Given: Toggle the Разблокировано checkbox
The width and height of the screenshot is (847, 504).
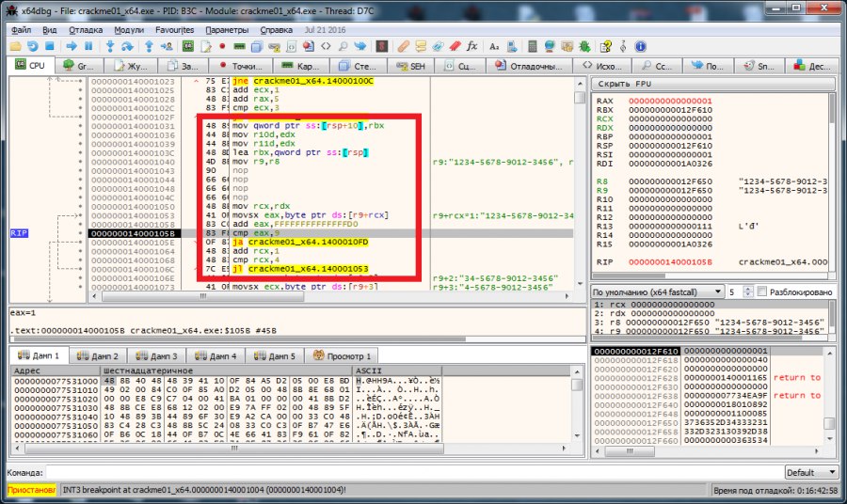Looking at the screenshot, I should point(762,292).
